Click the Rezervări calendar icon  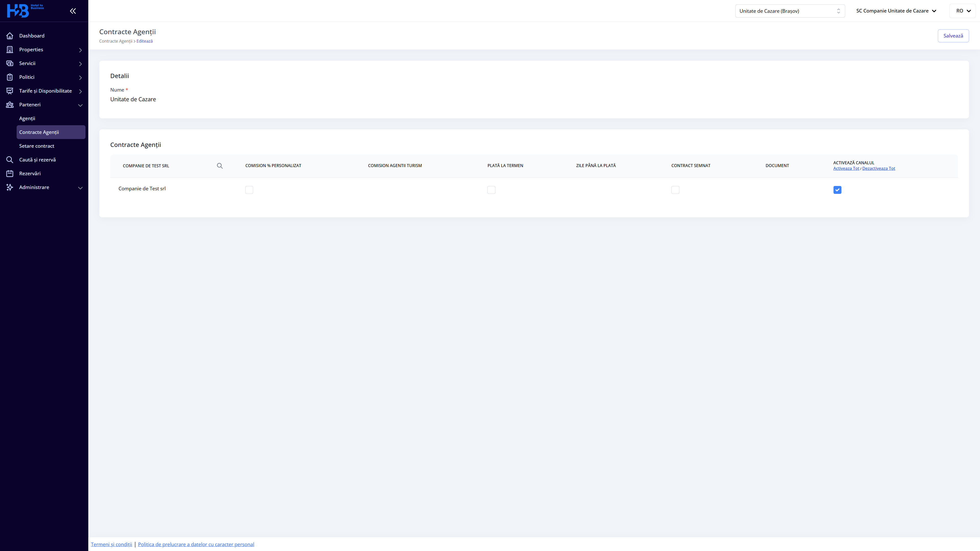coord(10,173)
